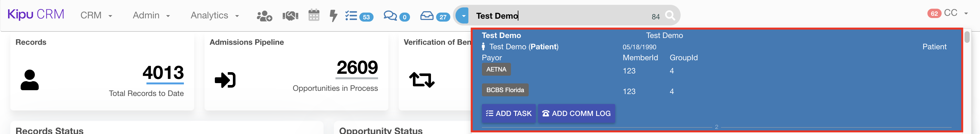Image resolution: width=980 pixels, height=134 pixels.
Task: Expand the Analytics menu
Action: (215, 15)
